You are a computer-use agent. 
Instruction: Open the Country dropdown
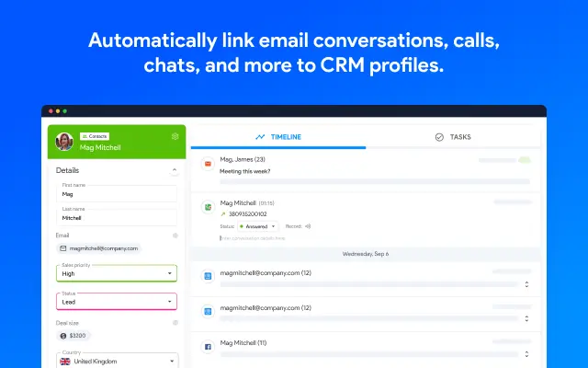tap(118, 361)
